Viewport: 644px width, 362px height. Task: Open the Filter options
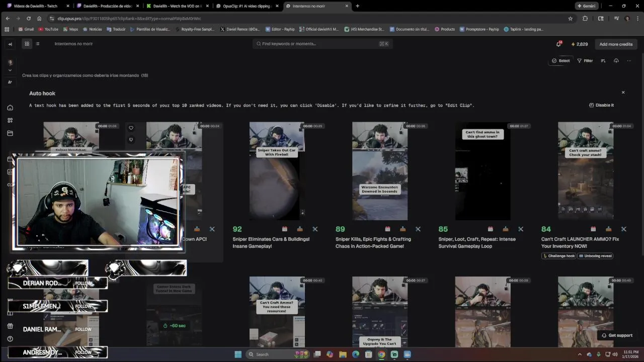(x=585, y=61)
